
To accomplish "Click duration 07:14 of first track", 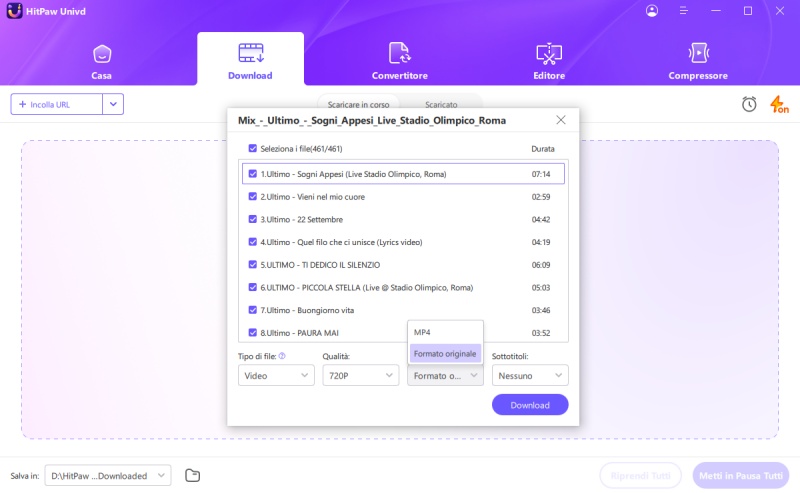I will 541,174.
